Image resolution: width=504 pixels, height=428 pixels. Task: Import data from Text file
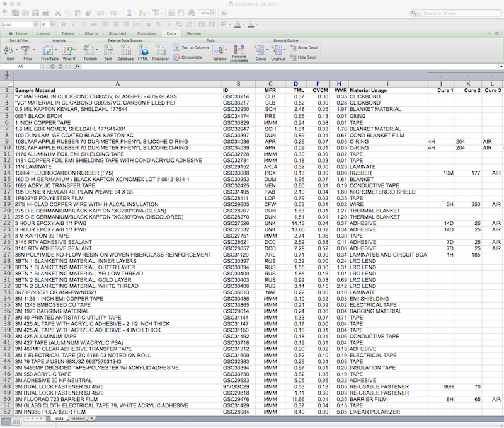108,52
